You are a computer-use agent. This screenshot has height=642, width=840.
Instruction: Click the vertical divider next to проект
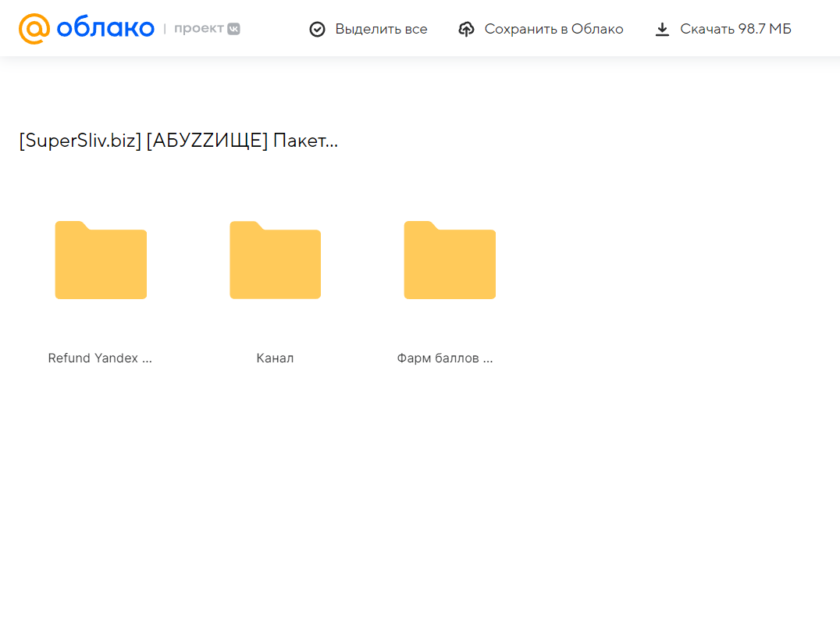point(165,29)
